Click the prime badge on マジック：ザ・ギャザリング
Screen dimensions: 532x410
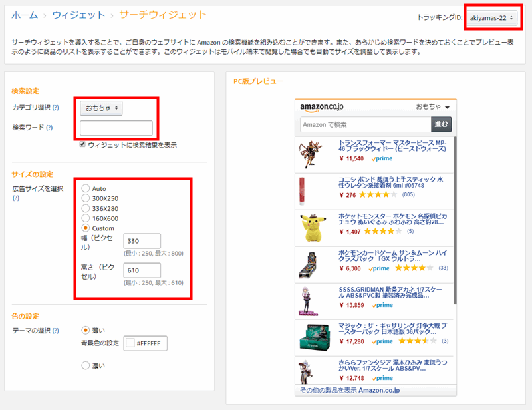click(382, 341)
